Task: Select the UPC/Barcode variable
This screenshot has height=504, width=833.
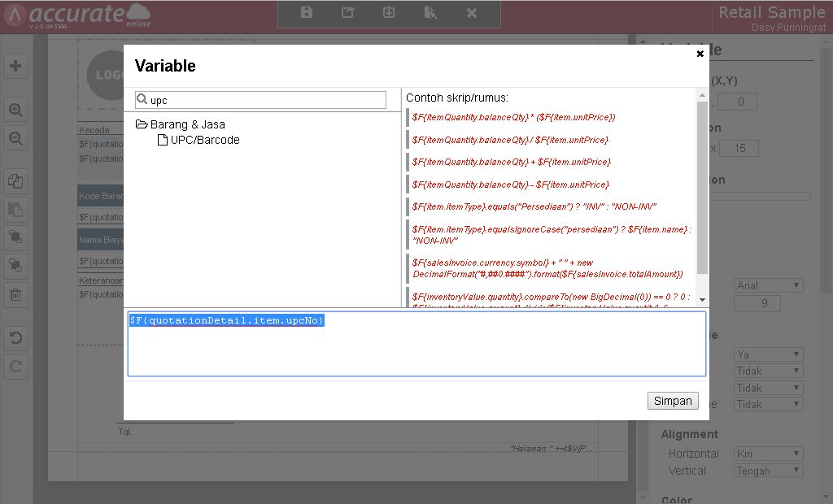Action: pyautogui.click(x=204, y=140)
